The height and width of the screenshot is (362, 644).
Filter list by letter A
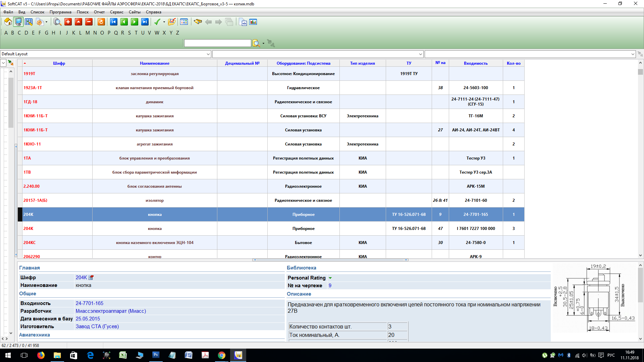6,33
